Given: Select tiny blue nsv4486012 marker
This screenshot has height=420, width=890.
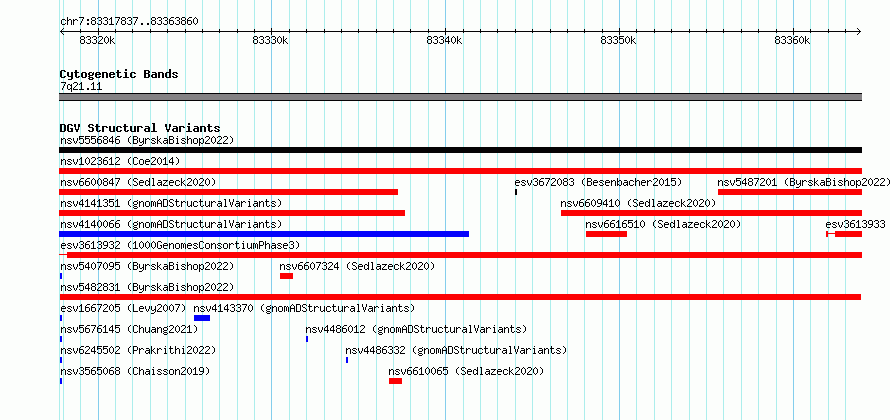Looking at the screenshot, I should pos(307,339).
